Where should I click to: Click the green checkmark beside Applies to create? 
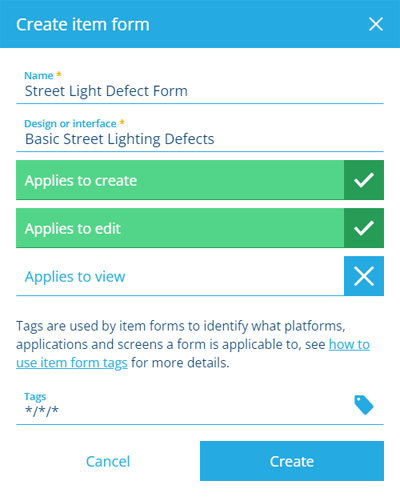[x=364, y=180]
